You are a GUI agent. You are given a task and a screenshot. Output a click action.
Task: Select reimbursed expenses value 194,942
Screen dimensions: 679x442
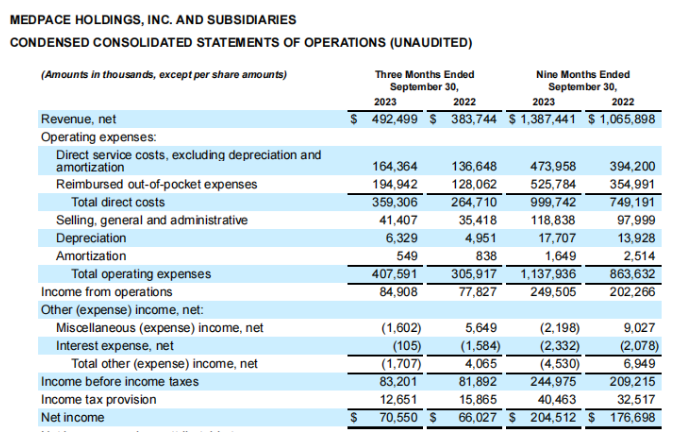395,184
